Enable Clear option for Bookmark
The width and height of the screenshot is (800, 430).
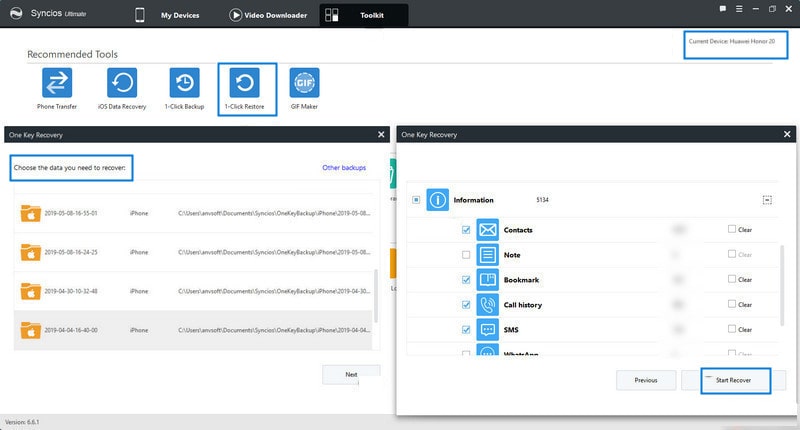point(732,280)
